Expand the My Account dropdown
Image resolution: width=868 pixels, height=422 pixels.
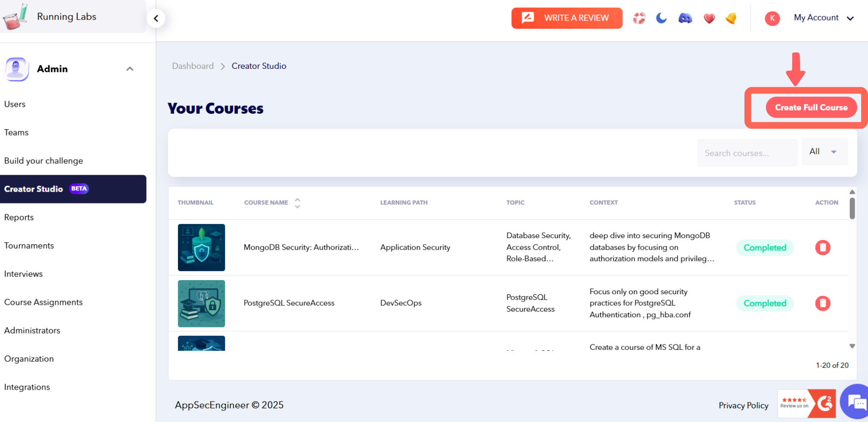tap(824, 18)
